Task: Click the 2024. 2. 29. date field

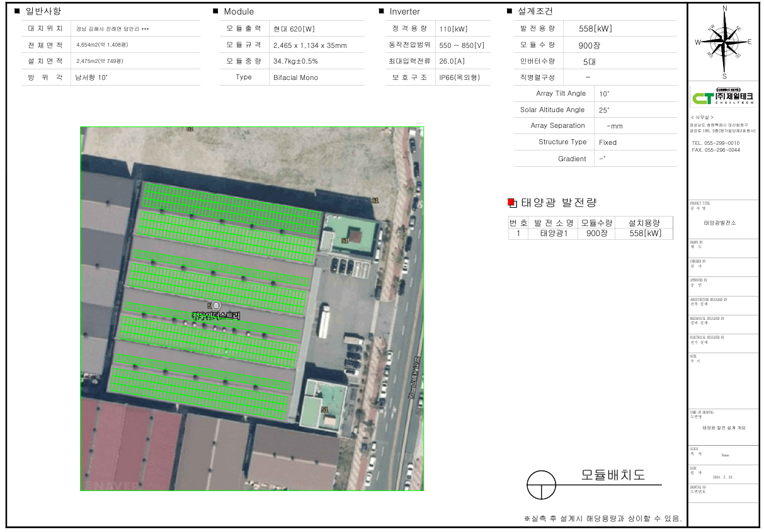Action: pyautogui.click(x=723, y=477)
